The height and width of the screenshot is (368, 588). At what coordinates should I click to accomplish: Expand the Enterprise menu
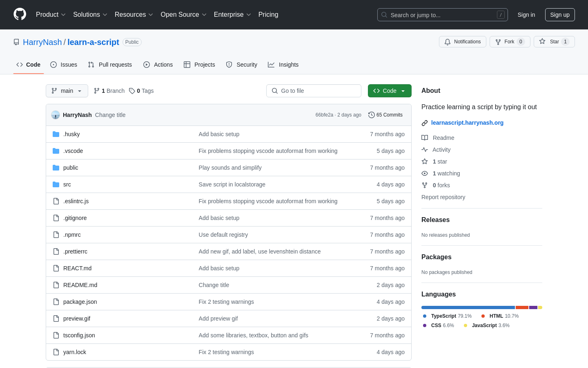[232, 15]
